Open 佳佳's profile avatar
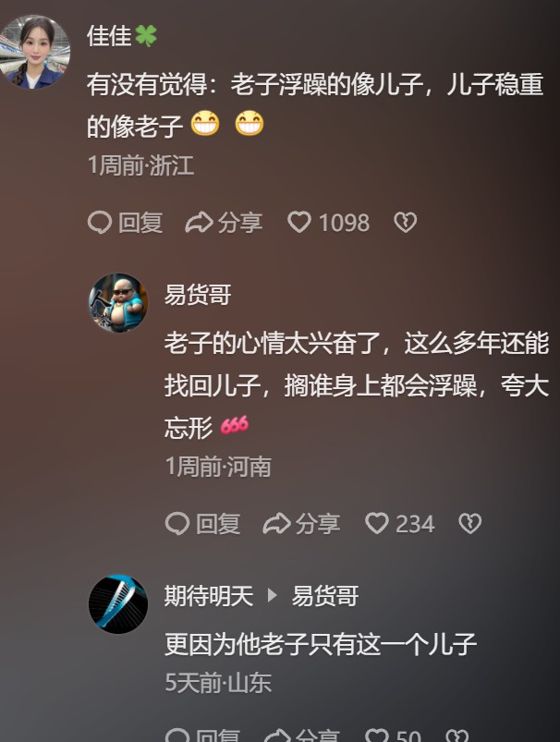Image resolution: width=560 pixels, height=742 pixels. tap(34, 51)
